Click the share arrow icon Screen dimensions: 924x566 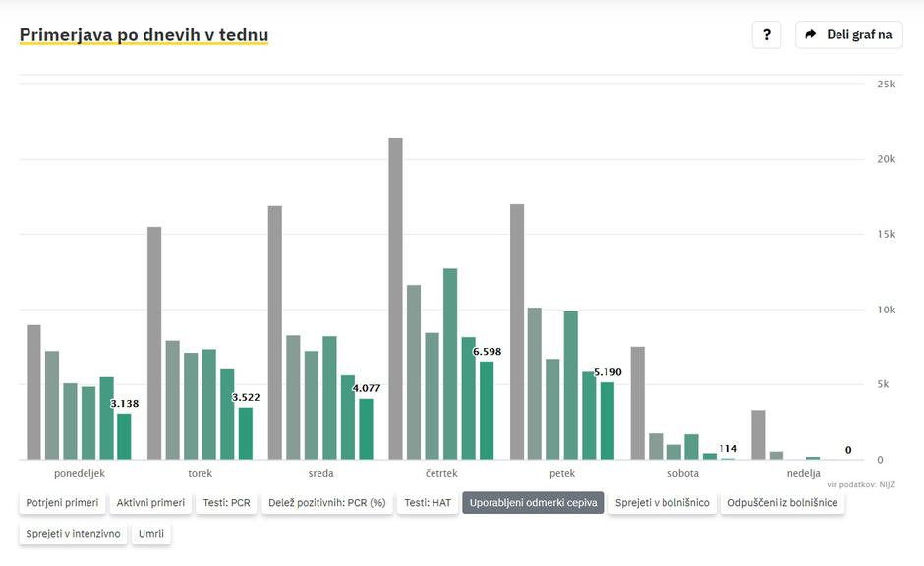[x=811, y=34]
